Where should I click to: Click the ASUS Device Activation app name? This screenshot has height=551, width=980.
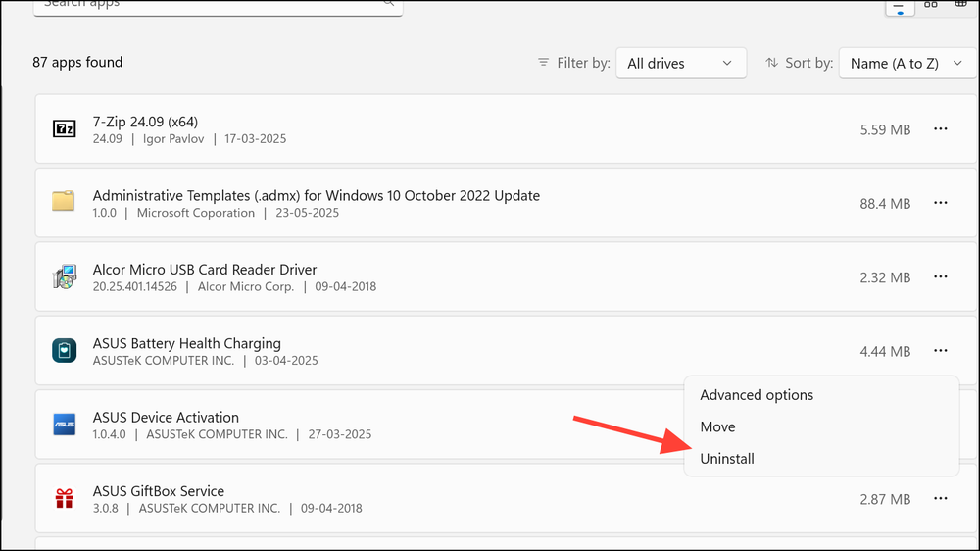166,417
